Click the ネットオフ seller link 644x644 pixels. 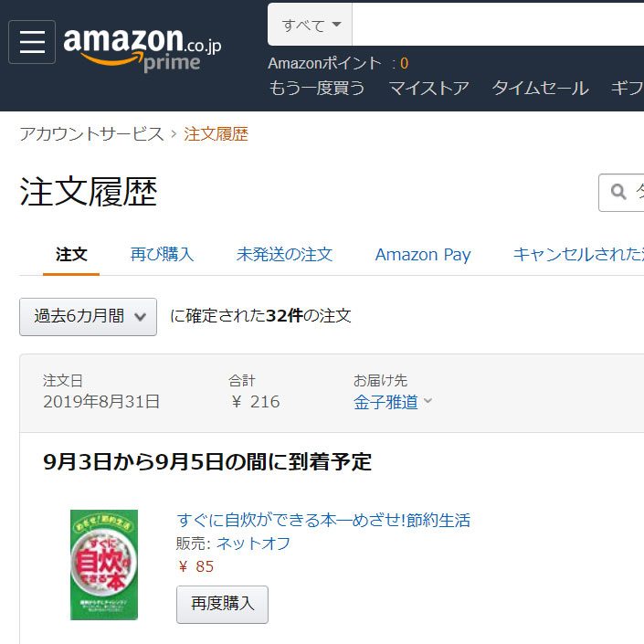253,544
